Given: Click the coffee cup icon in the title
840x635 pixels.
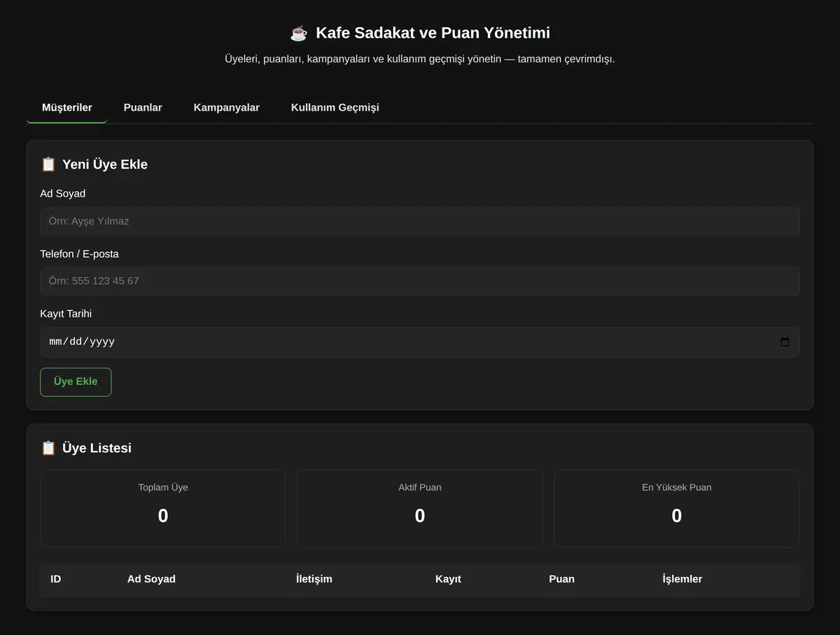Looking at the screenshot, I should click(x=299, y=33).
